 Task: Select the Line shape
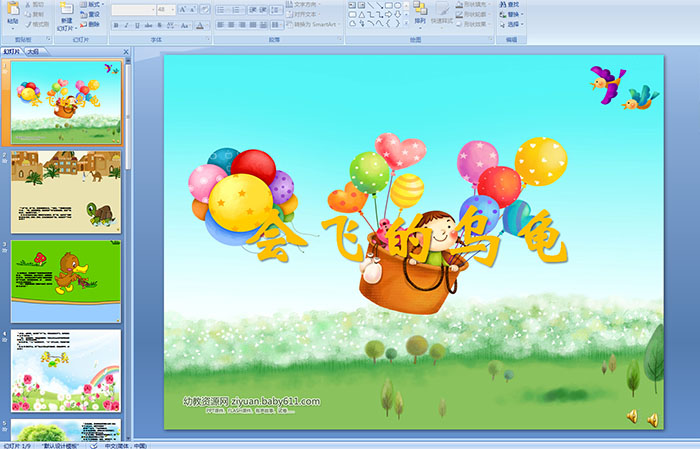pos(370,5)
